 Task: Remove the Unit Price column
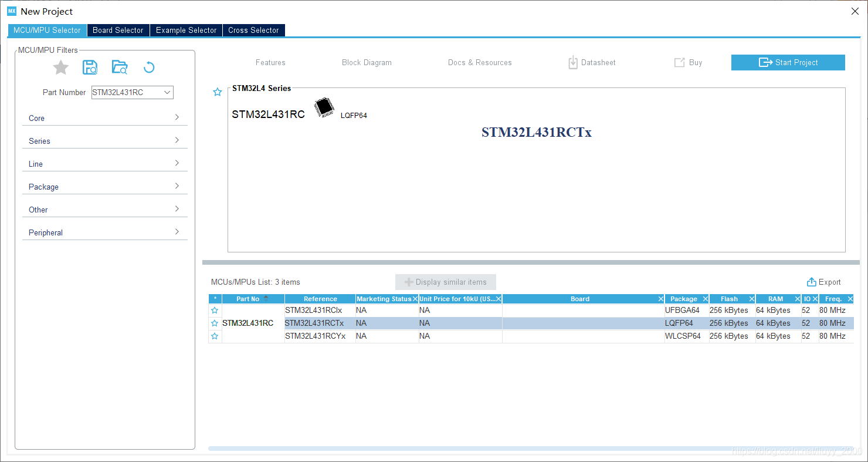[499, 299]
